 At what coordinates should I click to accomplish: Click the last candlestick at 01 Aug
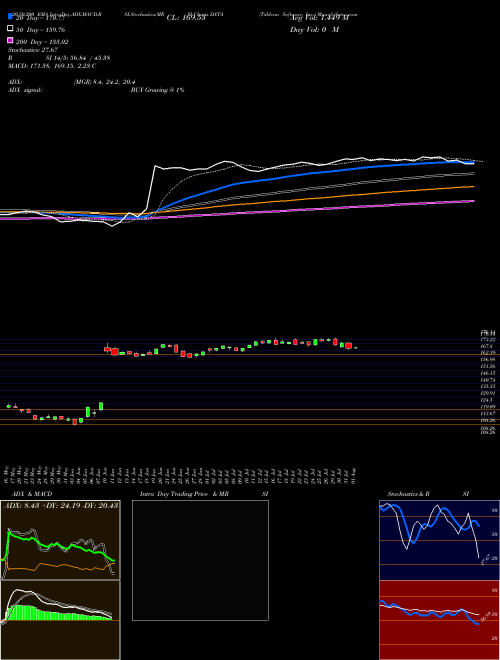point(355,348)
